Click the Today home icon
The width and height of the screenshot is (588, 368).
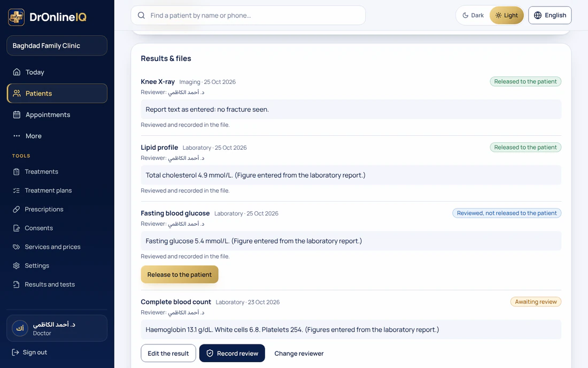(x=17, y=72)
